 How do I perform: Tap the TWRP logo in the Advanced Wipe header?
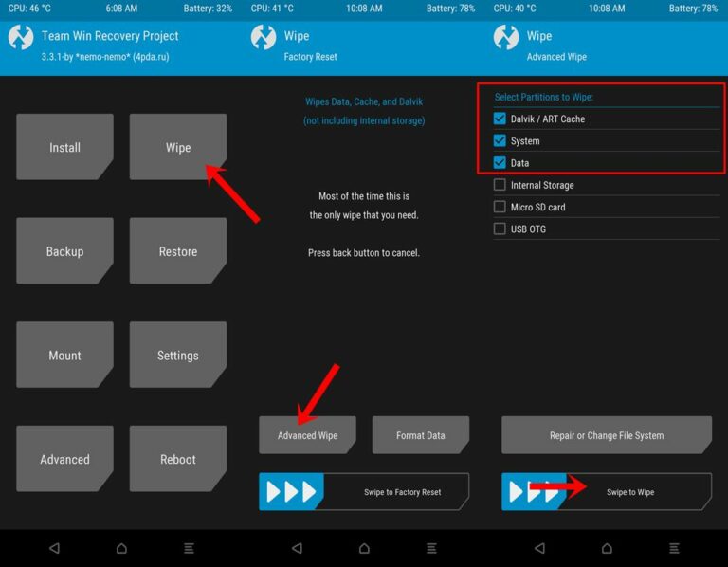(x=506, y=37)
